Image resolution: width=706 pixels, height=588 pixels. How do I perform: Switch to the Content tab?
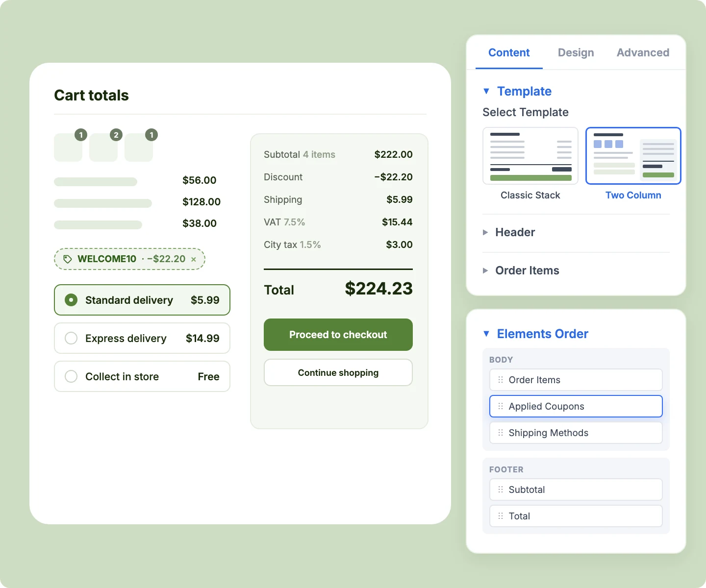(x=509, y=52)
